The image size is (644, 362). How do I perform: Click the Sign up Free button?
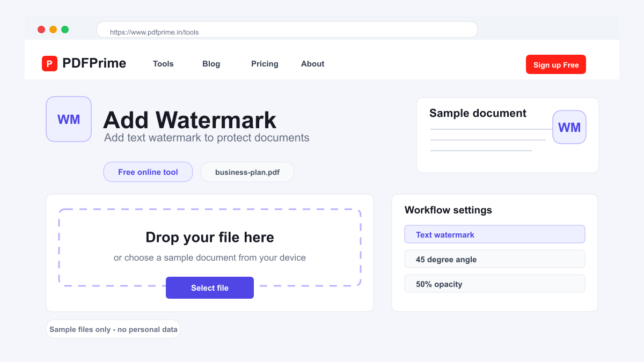(x=556, y=64)
